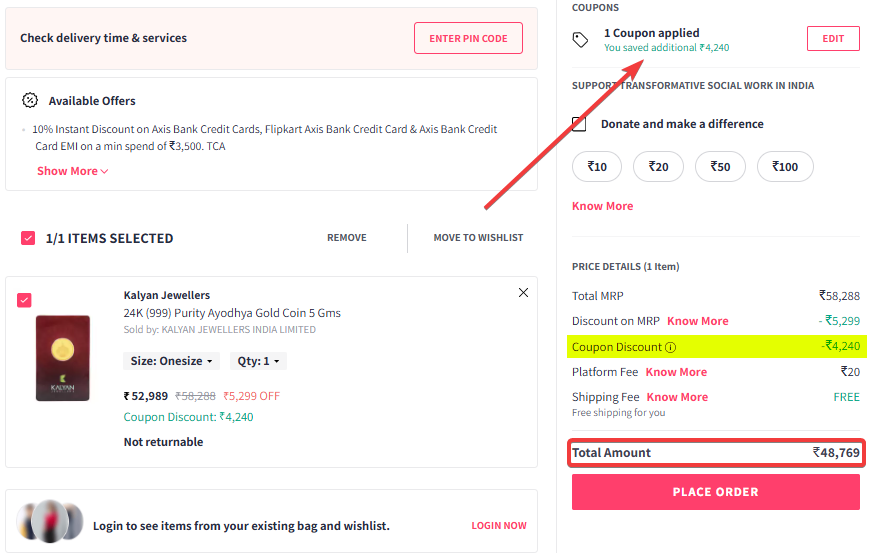Click the coupon tag icon

tap(580, 40)
